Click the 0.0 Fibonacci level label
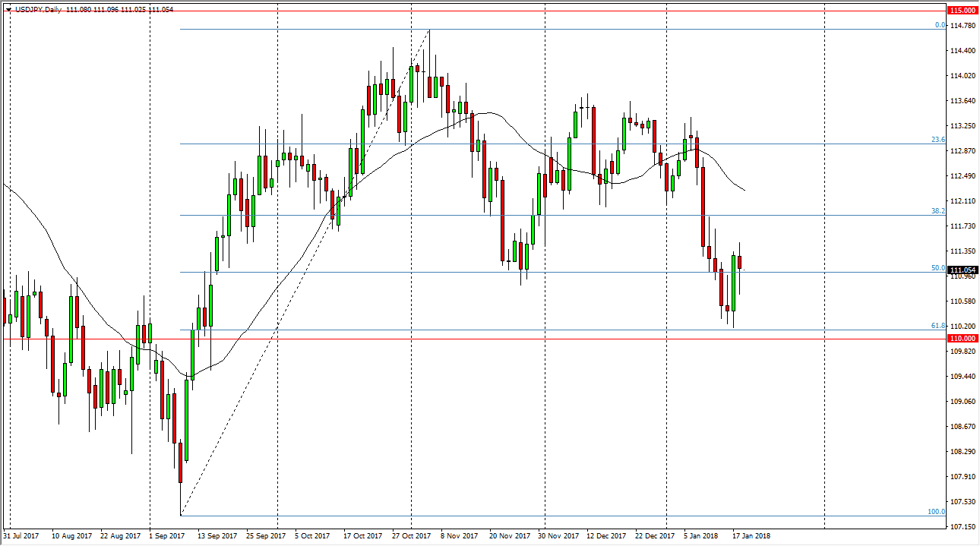Screen dimensions: 980x546 [938, 26]
